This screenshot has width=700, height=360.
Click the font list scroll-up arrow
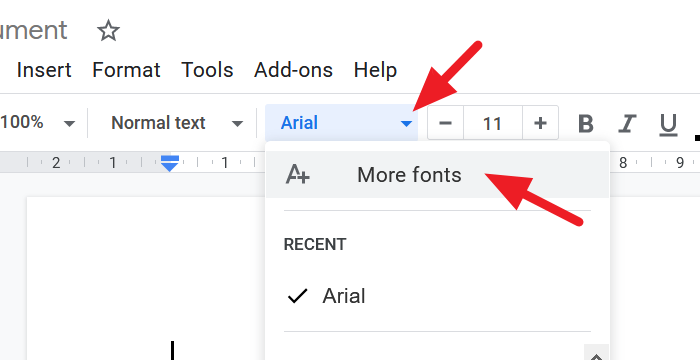[596, 354]
